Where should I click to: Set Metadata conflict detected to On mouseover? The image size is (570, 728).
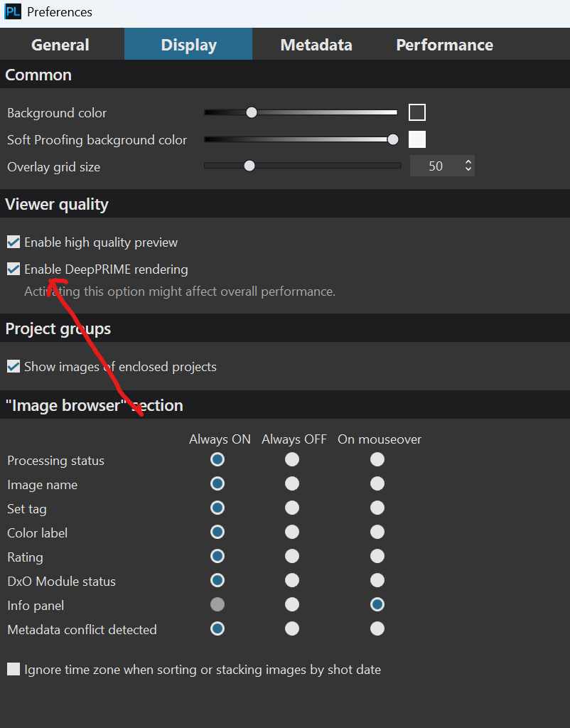click(x=377, y=629)
